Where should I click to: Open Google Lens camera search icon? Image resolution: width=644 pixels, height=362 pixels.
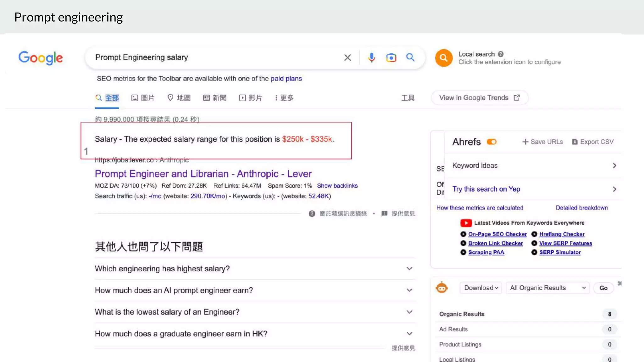click(391, 58)
